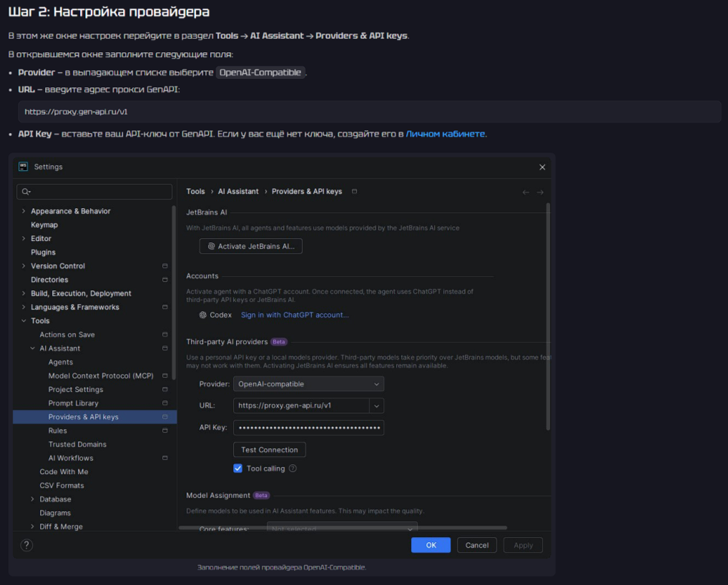Expand the Appearance & Behavior tree node
This screenshot has height=585, width=728.
pos(24,211)
